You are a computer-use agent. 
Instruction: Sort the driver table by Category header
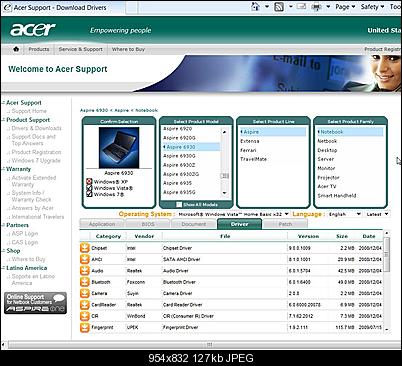[108, 236]
